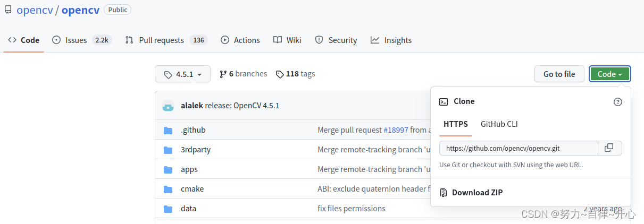Image resolution: width=644 pixels, height=224 pixels.
Task: Click the Wiki book icon
Action: coord(277,40)
